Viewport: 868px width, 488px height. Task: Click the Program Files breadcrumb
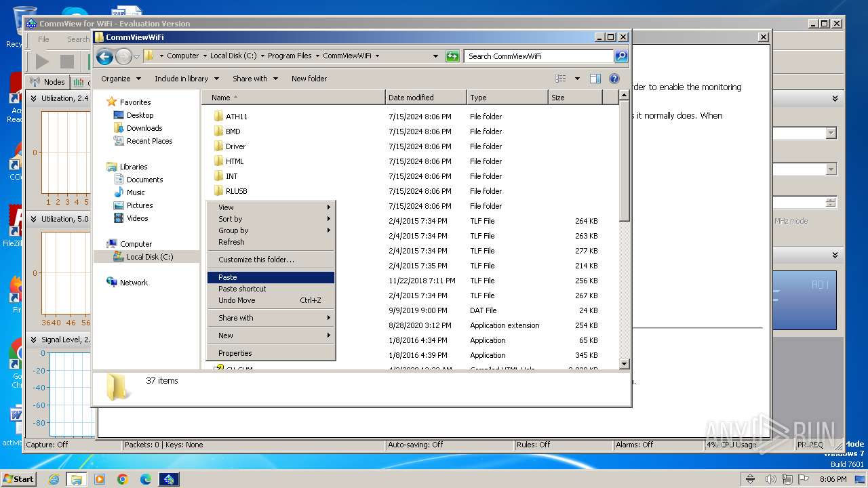pos(290,56)
